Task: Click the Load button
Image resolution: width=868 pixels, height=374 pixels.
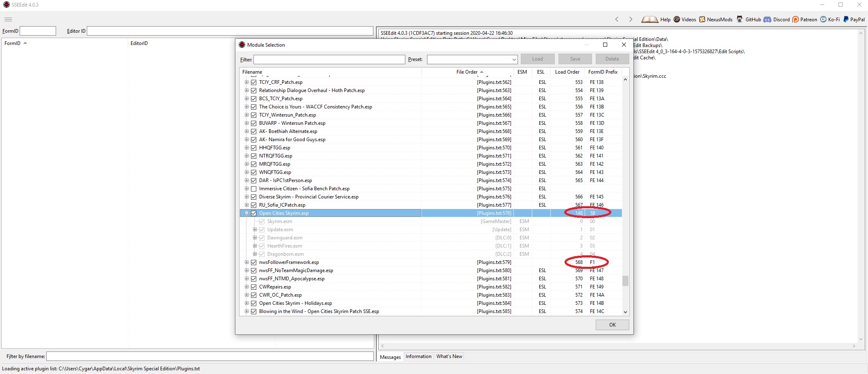Action: click(538, 59)
